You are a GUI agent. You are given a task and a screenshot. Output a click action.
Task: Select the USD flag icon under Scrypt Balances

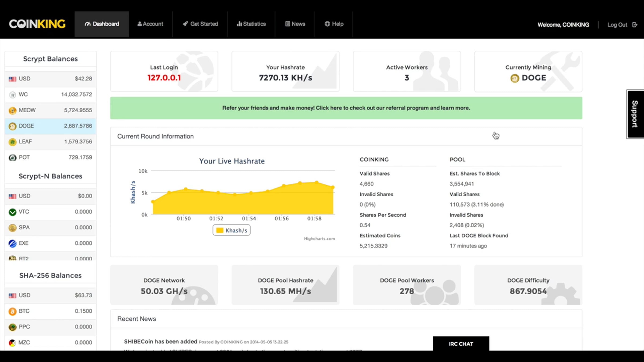pos(12,79)
